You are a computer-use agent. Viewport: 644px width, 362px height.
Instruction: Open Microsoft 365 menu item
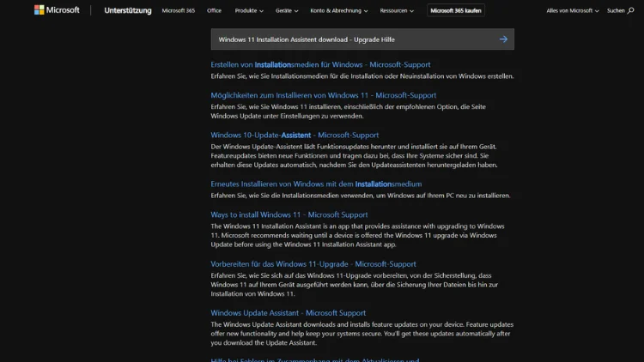point(179,10)
